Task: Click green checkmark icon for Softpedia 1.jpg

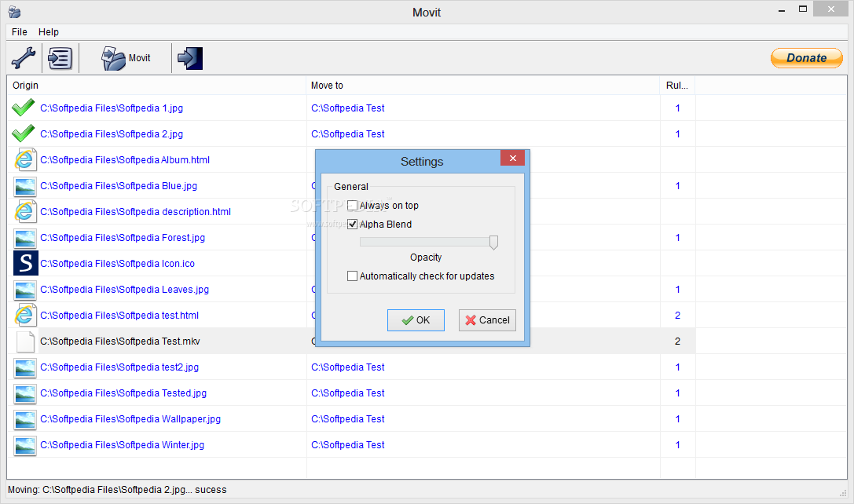Action: coord(24,108)
